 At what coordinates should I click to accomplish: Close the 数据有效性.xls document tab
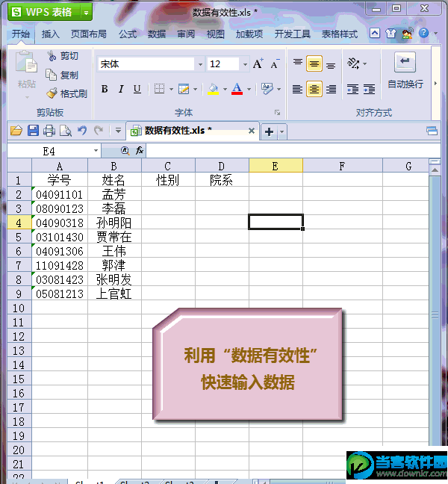(252, 131)
